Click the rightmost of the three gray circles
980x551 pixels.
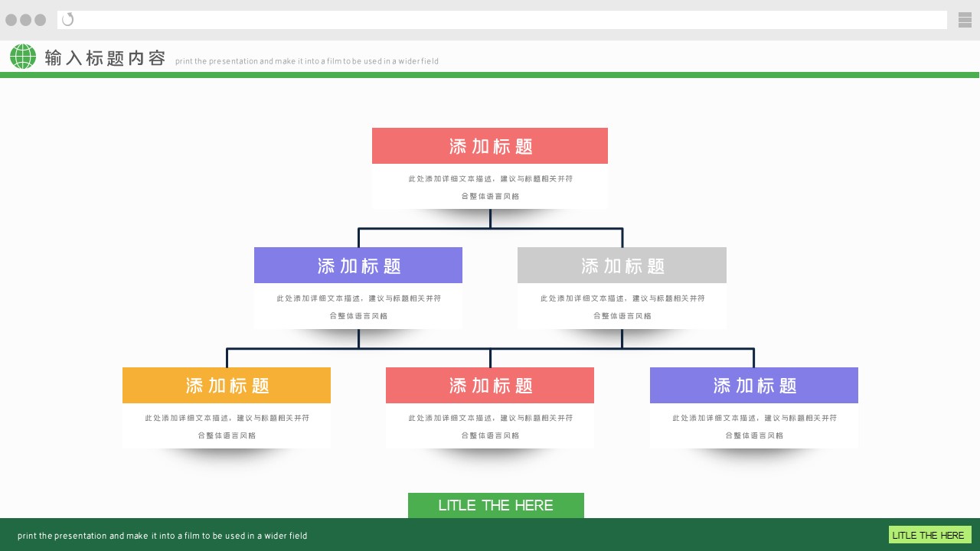point(41,20)
